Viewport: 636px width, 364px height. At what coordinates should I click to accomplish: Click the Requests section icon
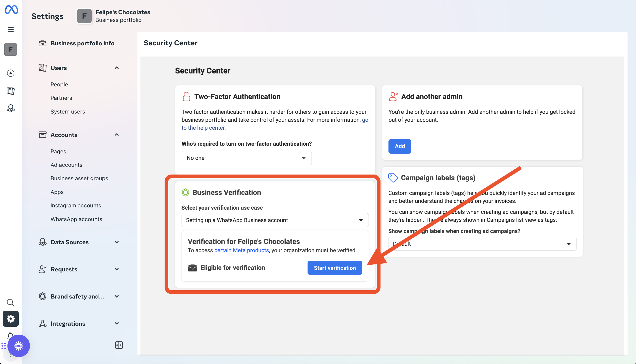43,269
